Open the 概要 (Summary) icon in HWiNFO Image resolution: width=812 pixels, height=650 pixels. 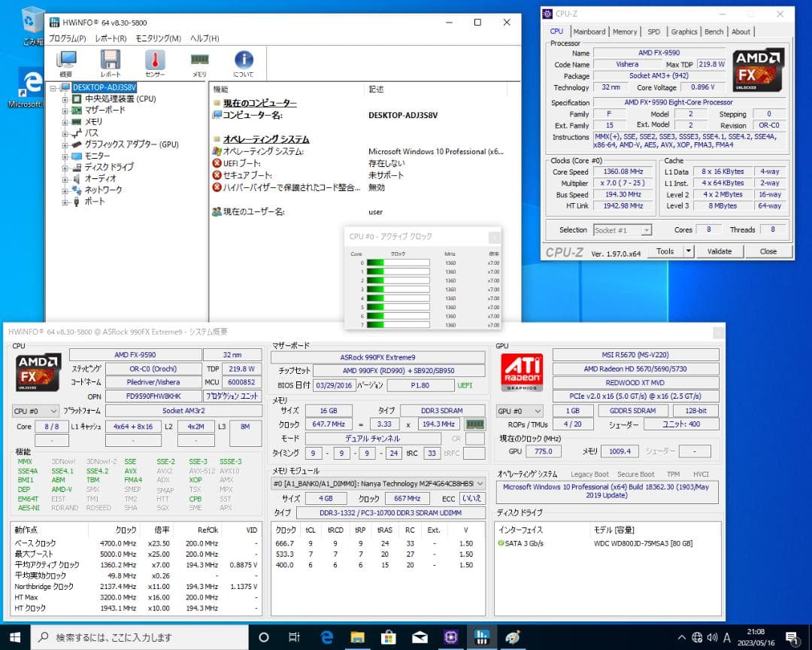[66, 60]
